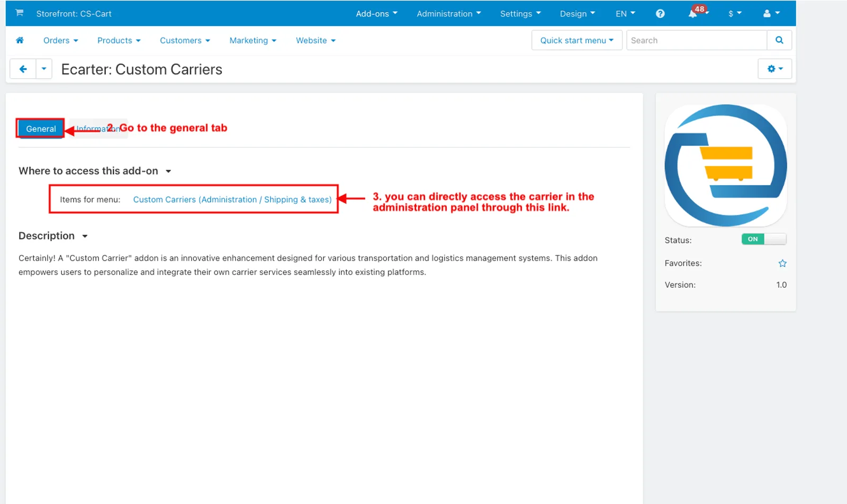Click the Version value 1.0

781,285
